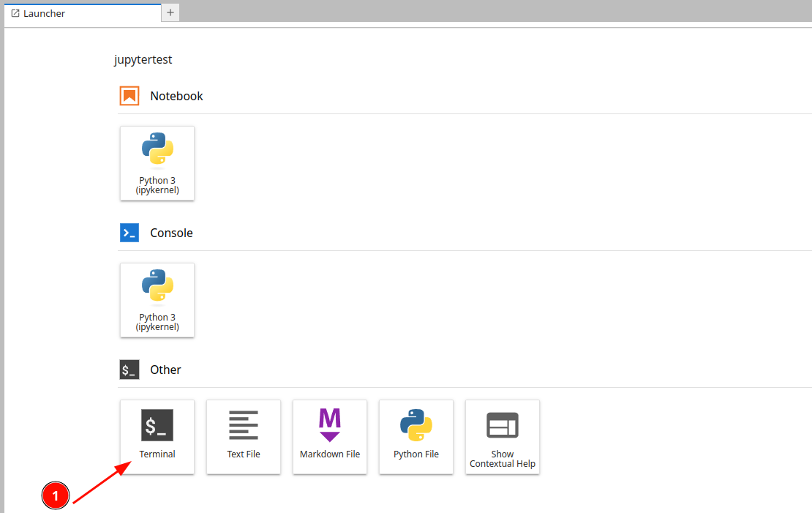812x513 pixels.
Task: Launch Python 3 console under Console section
Action: point(157,299)
